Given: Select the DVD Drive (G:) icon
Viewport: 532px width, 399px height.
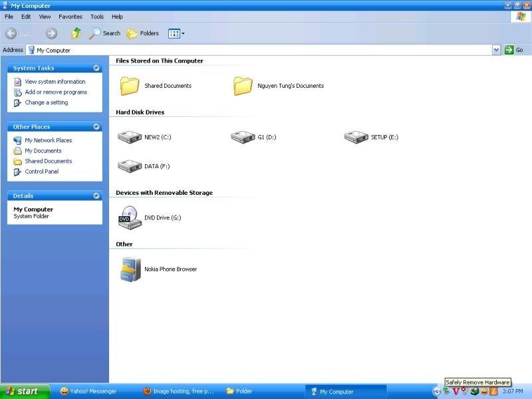Looking at the screenshot, I should (130, 218).
